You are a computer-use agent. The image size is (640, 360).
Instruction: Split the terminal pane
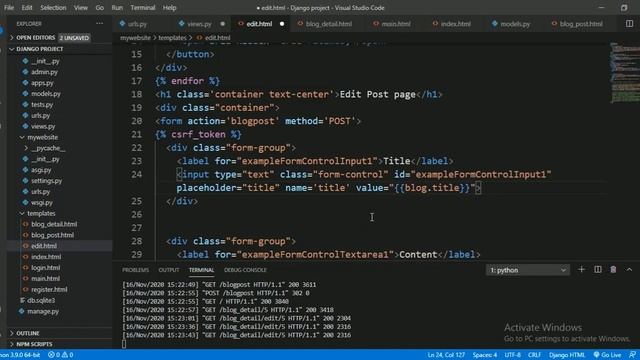click(x=598, y=269)
